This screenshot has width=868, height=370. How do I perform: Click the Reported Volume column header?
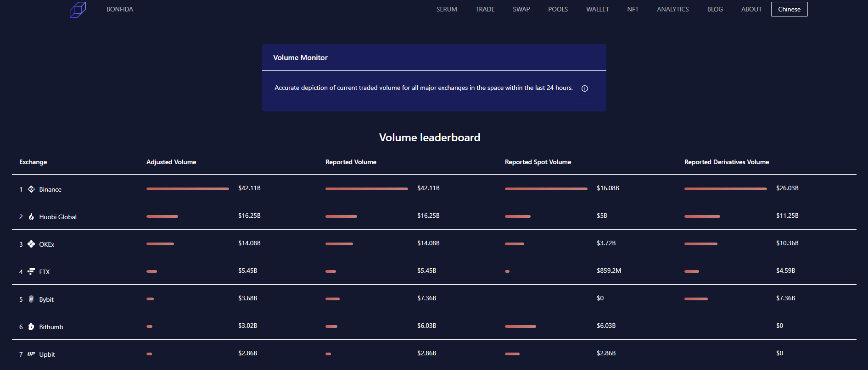[351, 162]
